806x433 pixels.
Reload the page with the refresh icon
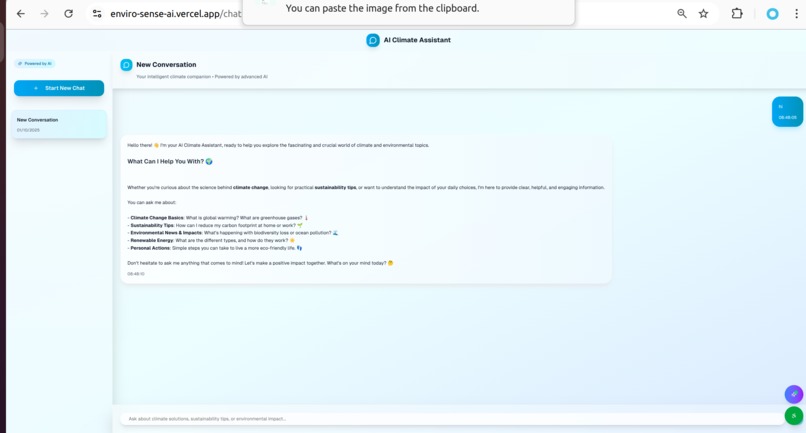click(68, 14)
